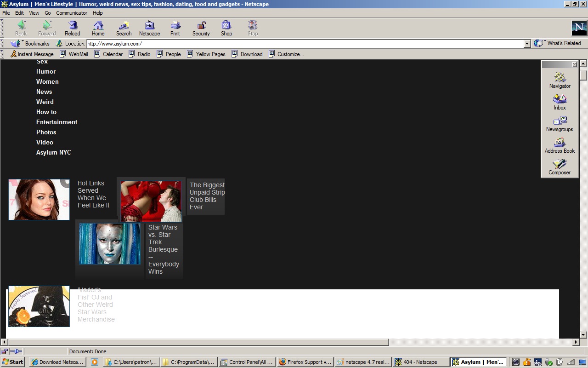Click in the Location URL field
Screen dimensions: 588x368
pos(305,44)
